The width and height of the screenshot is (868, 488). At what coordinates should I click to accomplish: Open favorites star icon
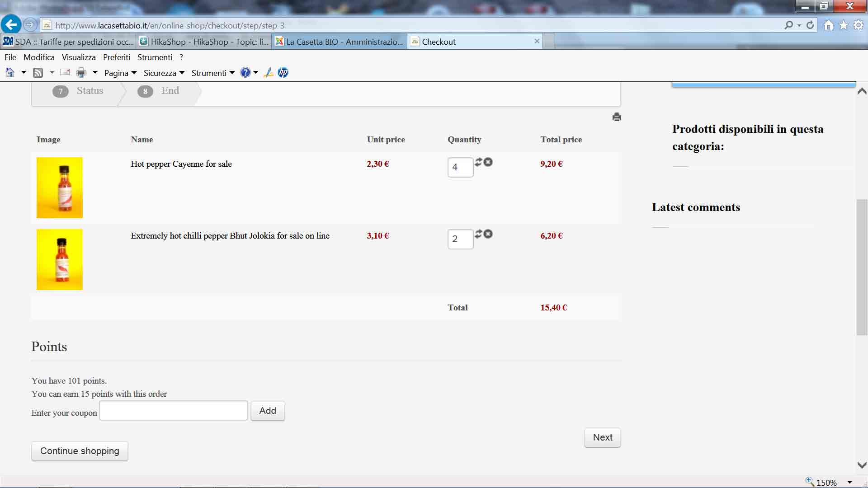point(844,25)
